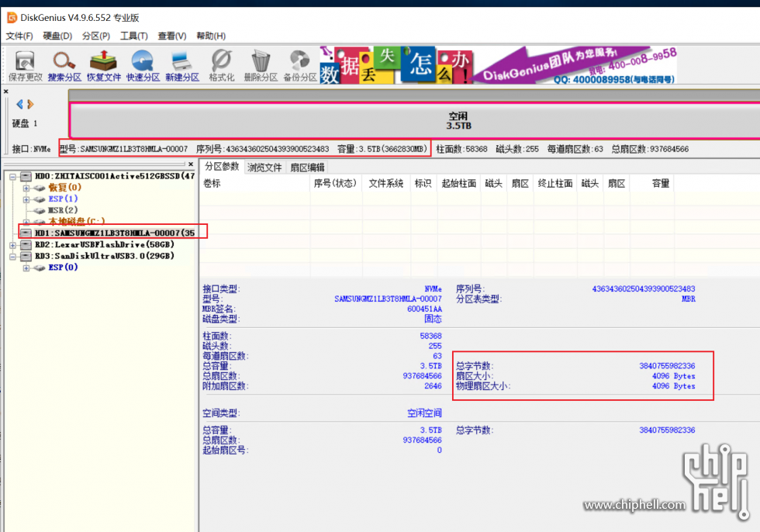Open the 分区(P) menu
Image resolution: width=760 pixels, height=532 pixels.
[96, 36]
